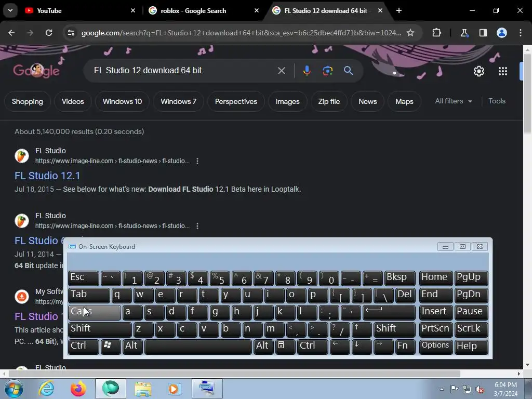Launch Firefox from the taskbar
The image size is (532, 399).
point(78,389)
